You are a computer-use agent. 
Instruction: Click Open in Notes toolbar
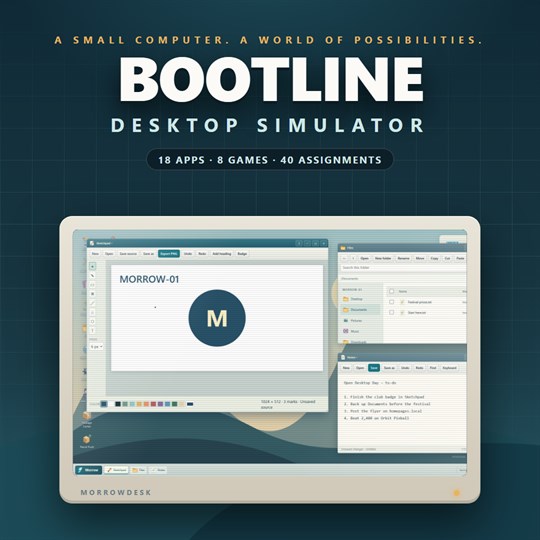(360, 368)
